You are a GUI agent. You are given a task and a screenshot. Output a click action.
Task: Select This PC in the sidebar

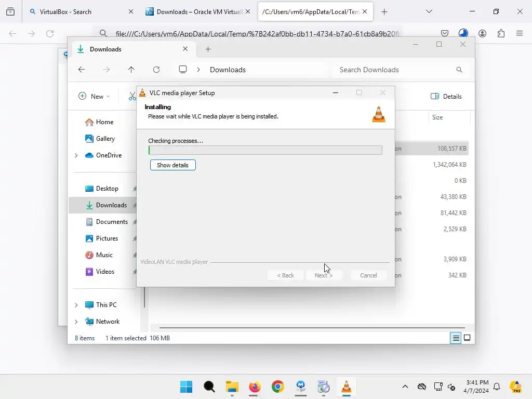tap(101, 305)
